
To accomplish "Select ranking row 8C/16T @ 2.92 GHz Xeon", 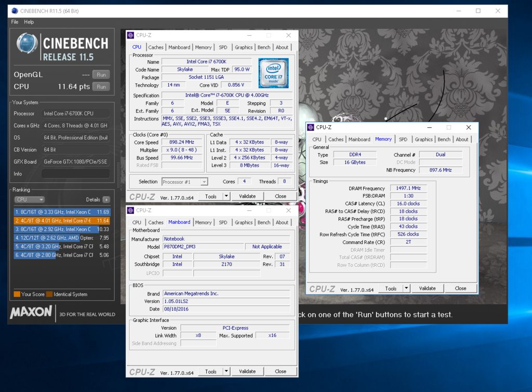I will click(x=62, y=229).
